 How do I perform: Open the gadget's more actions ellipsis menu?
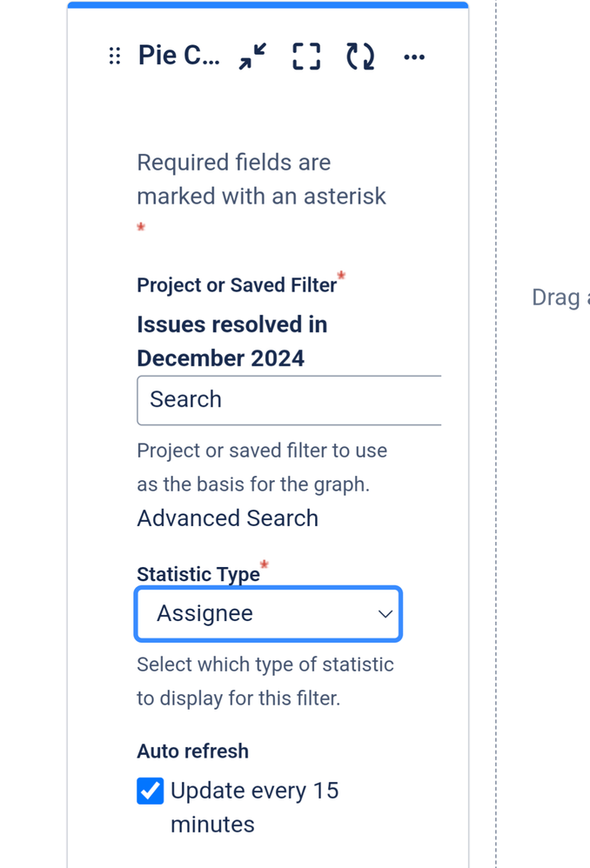(x=414, y=57)
